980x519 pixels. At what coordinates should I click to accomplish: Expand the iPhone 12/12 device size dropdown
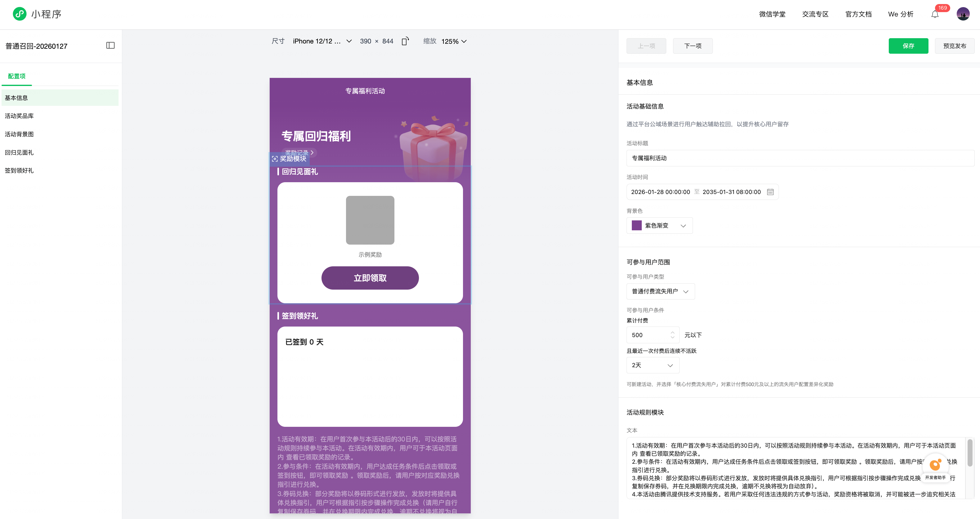(x=322, y=41)
